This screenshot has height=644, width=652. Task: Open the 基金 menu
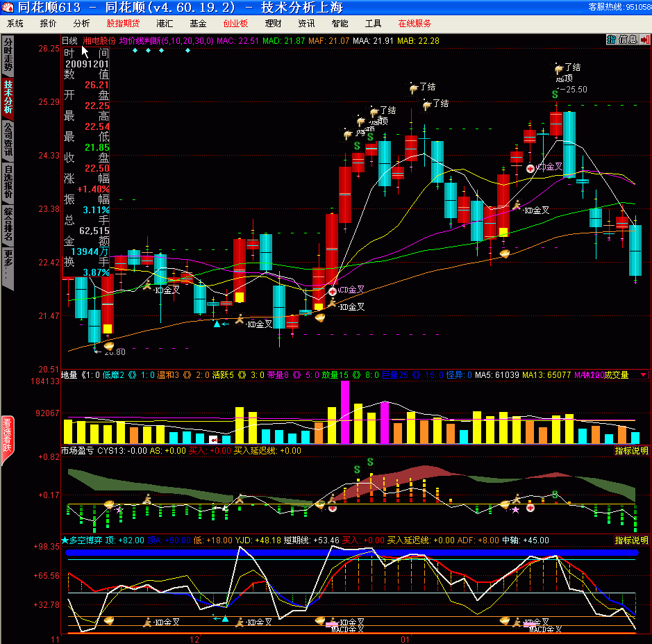pyautogui.click(x=198, y=24)
